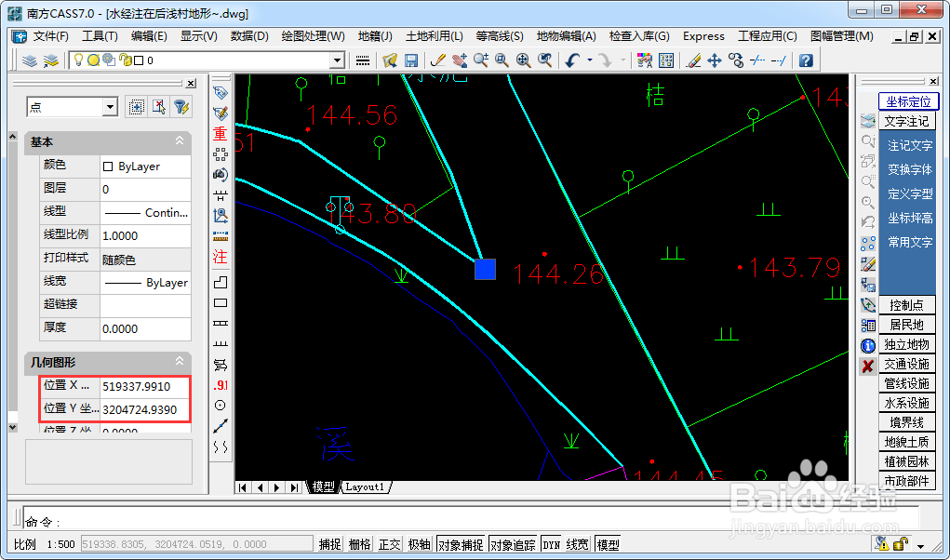Select the circle drawing tool in vertical toolbar
This screenshot has height=560, width=950.
point(221,405)
